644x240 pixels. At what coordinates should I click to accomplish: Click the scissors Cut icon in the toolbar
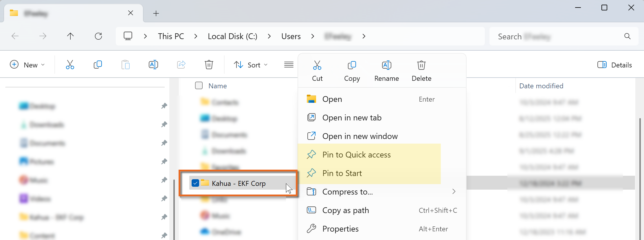point(70,65)
